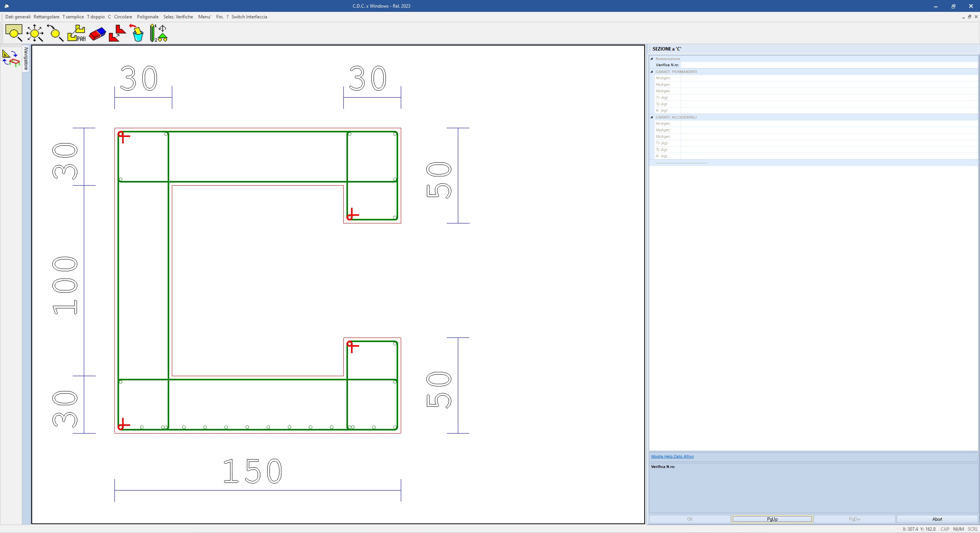Click the Mostra Help Dato Attivo link
This screenshot has height=533, width=980.
672,456
